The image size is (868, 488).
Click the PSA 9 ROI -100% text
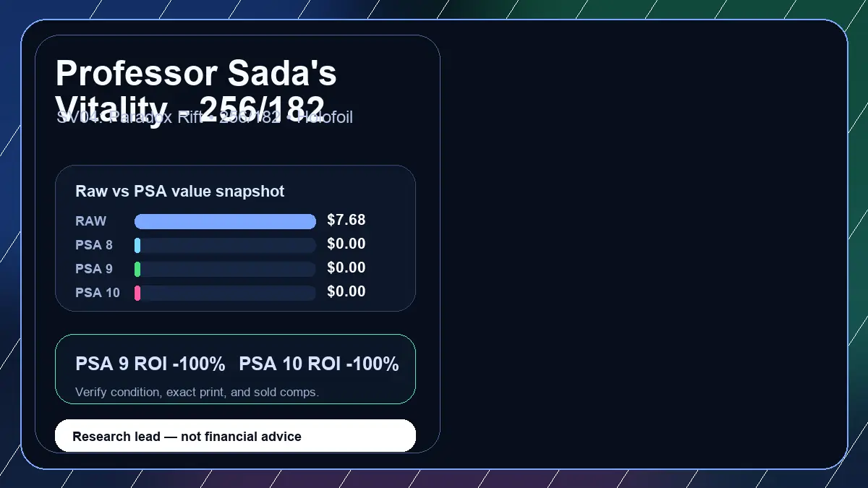(x=150, y=364)
